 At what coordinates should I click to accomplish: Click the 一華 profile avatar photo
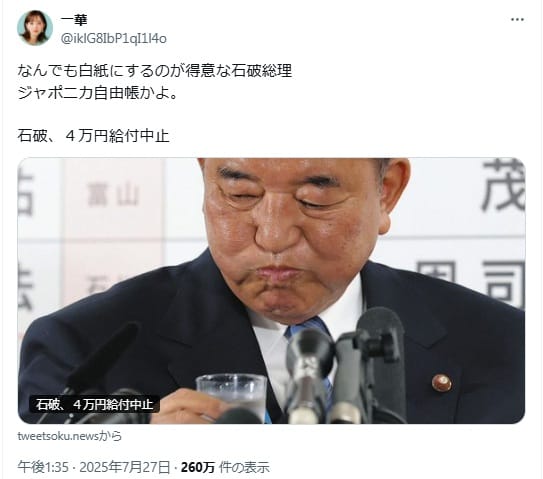tap(35, 28)
